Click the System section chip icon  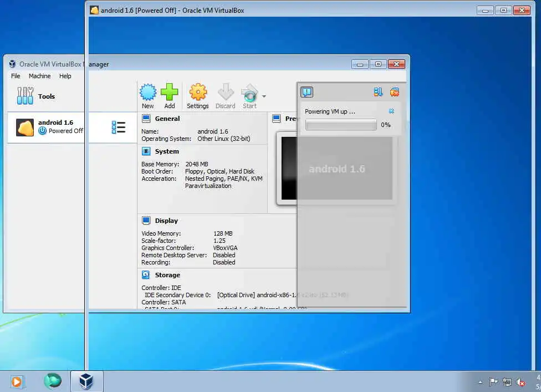tap(146, 151)
